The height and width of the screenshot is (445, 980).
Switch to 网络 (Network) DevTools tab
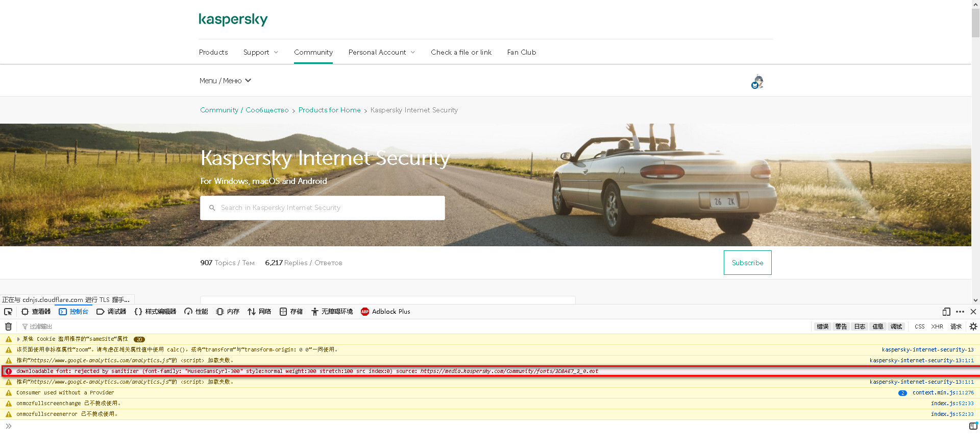pyautogui.click(x=259, y=312)
